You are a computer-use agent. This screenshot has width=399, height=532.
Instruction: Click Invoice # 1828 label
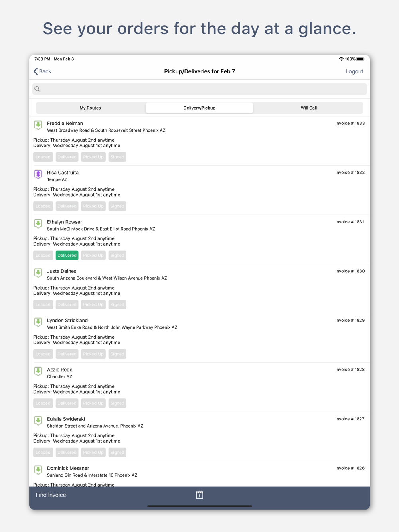coord(350,370)
